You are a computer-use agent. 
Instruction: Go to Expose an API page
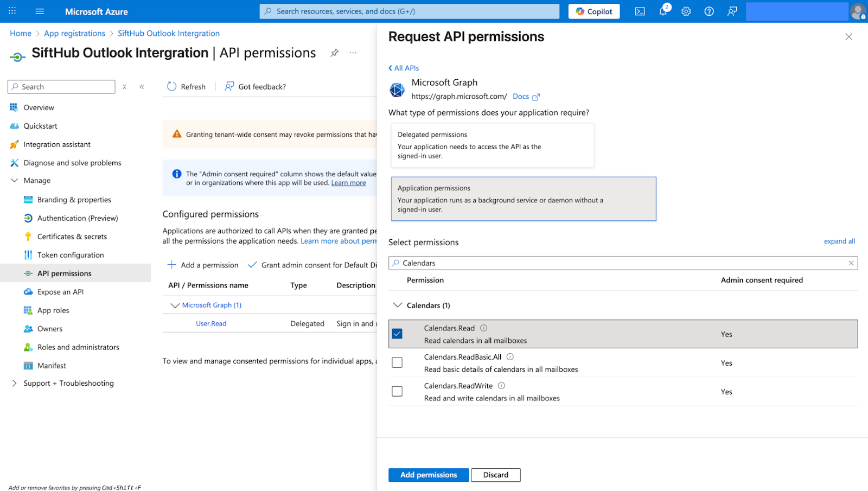(x=60, y=292)
